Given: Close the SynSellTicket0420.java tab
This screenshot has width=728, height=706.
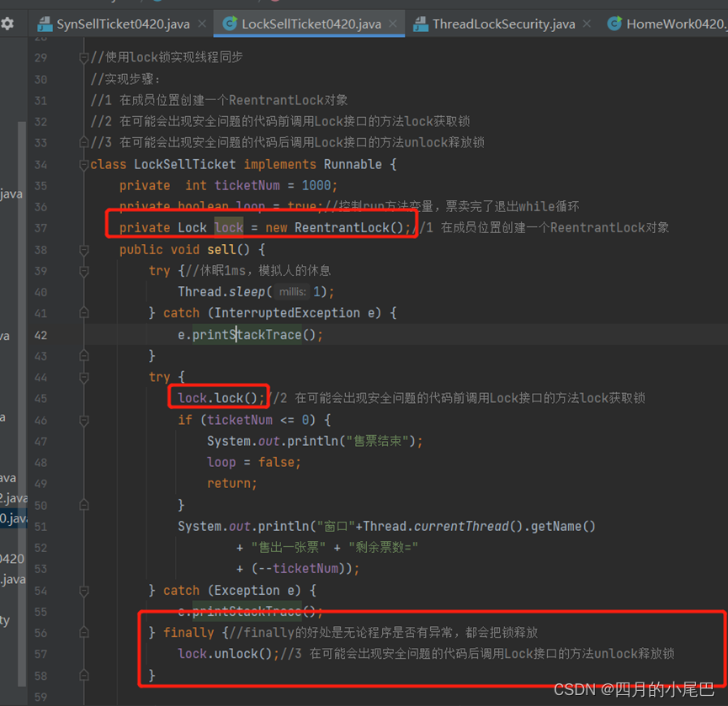Looking at the screenshot, I should (x=202, y=24).
